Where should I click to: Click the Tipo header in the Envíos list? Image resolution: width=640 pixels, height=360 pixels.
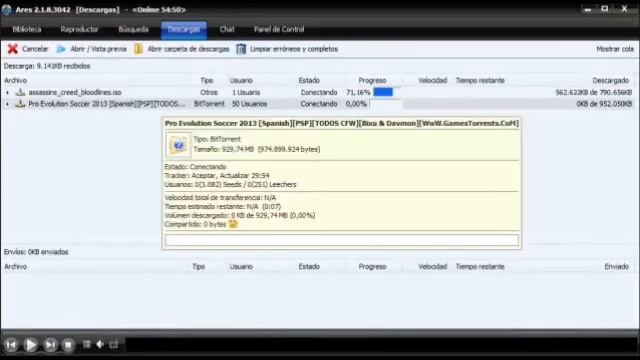198,267
